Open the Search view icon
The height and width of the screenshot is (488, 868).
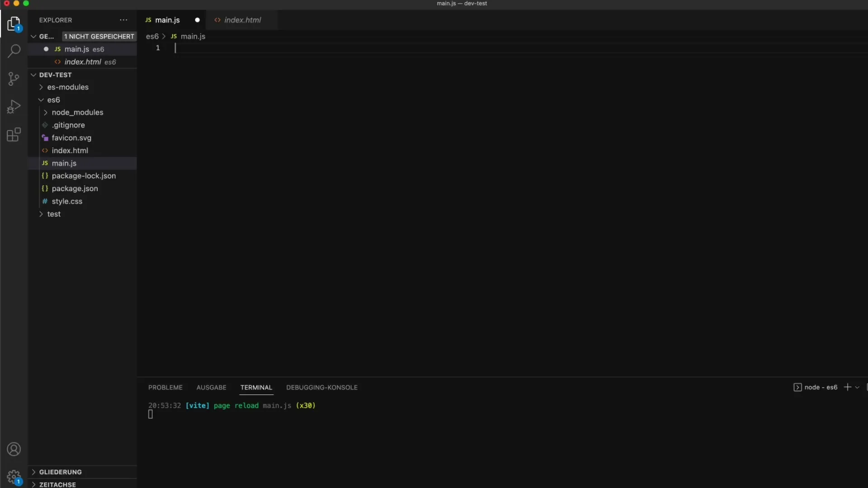tap(14, 51)
